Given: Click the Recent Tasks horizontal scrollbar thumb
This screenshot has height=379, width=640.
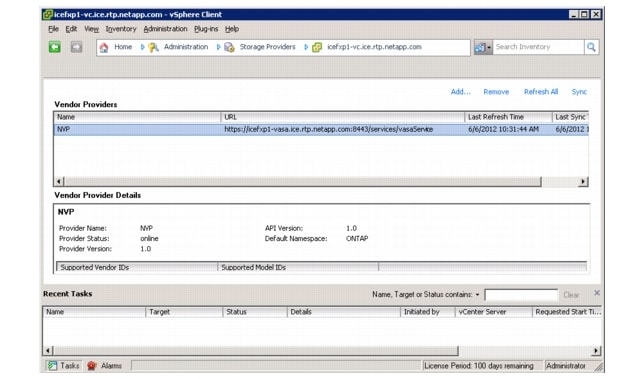Looking at the screenshot, I should pos(256,350).
